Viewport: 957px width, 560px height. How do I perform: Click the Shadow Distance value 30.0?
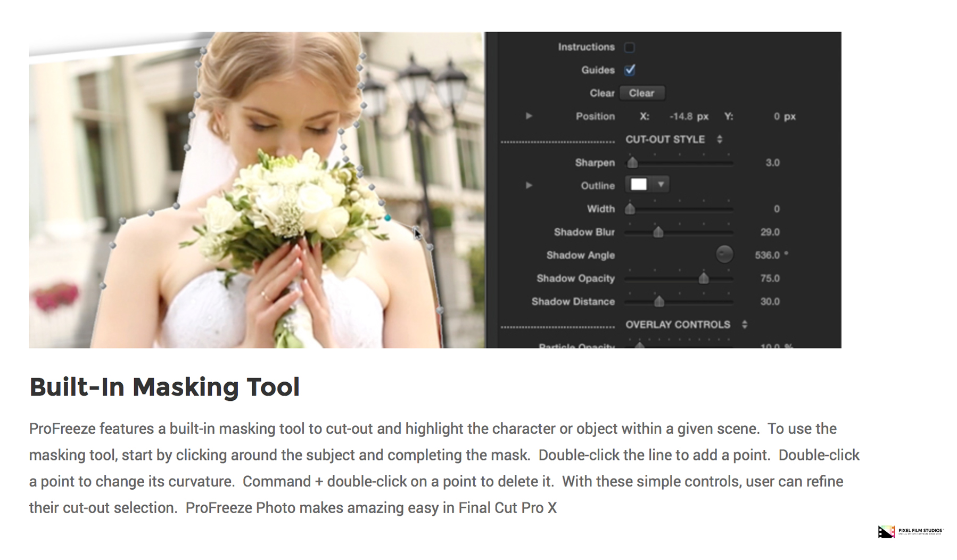pos(770,302)
